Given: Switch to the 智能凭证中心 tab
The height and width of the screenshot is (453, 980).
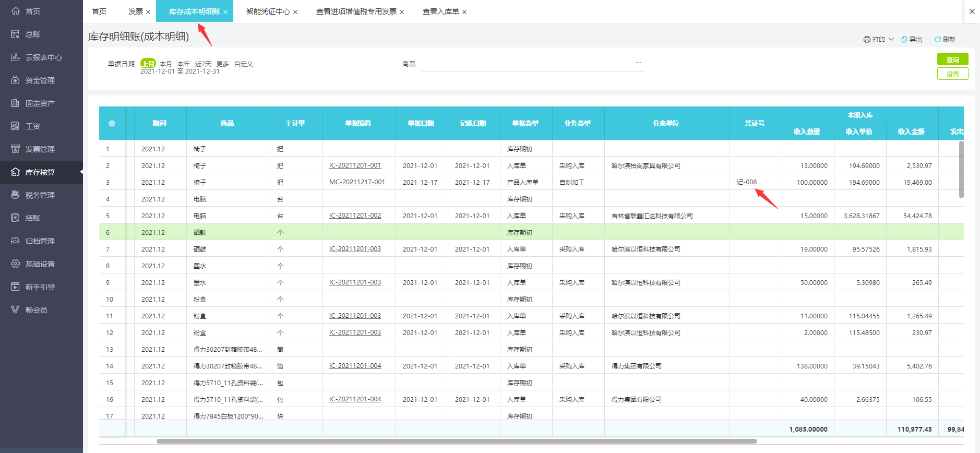Looking at the screenshot, I should (x=268, y=11).
